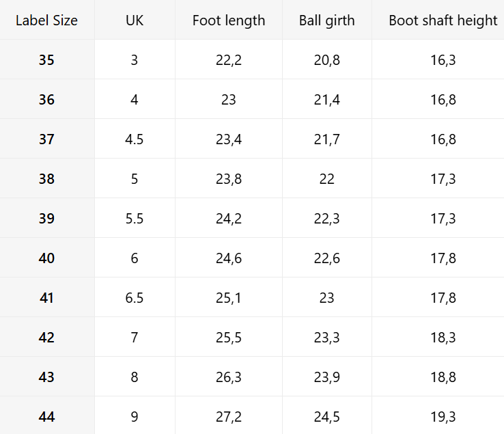Click the label size 44 cell
Viewport: 504px width, 434px height.
point(46,417)
